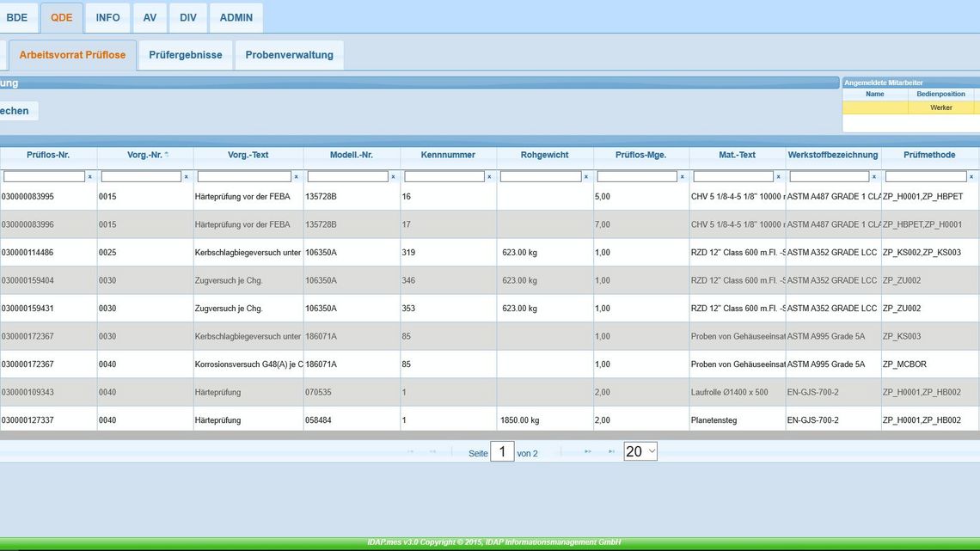This screenshot has height=551, width=980.
Task: Select the Werker row in Angemeldete Mitarbeiter
Action: (910, 107)
